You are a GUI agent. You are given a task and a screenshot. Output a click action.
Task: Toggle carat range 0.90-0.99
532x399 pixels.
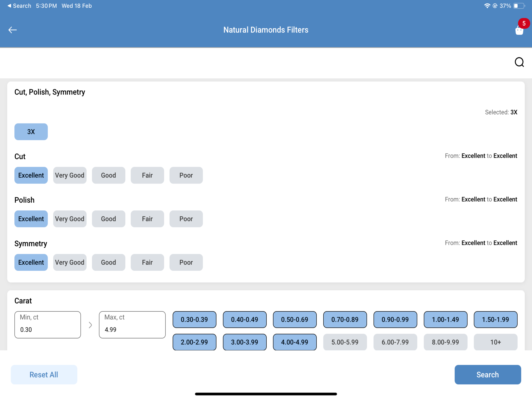tap(395, 320)
